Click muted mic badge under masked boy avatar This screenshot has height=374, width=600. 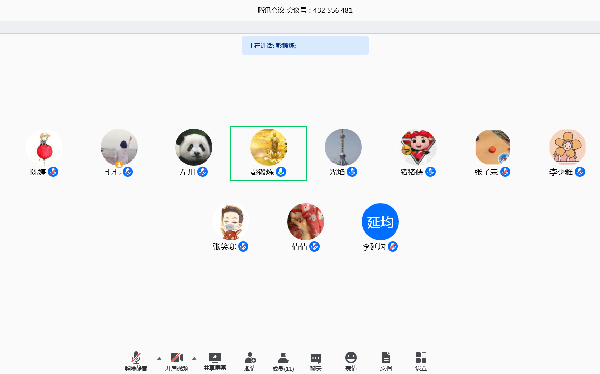pos(243,247)
